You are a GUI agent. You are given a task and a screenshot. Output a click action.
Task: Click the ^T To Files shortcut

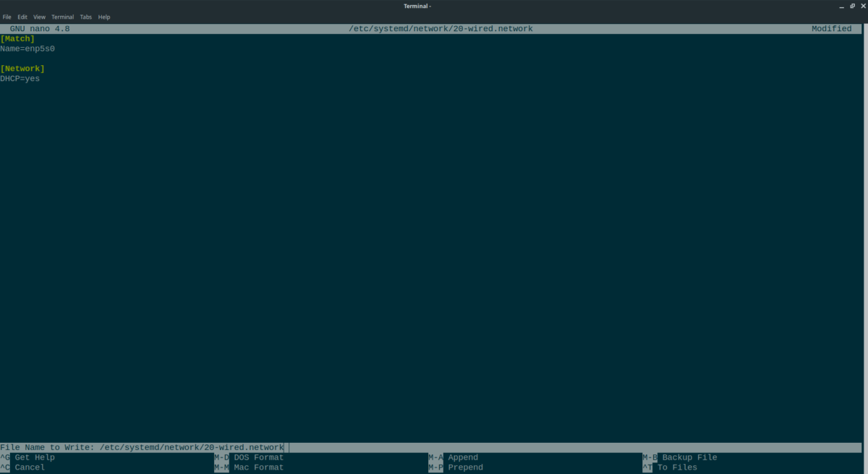tap(670, 467)
